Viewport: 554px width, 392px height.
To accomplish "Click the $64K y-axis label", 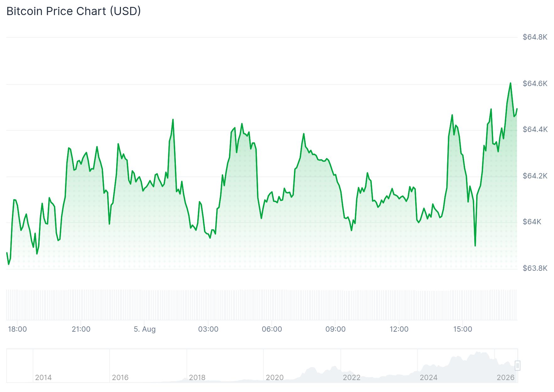I will pyautogui.click(x=532, y=222).
